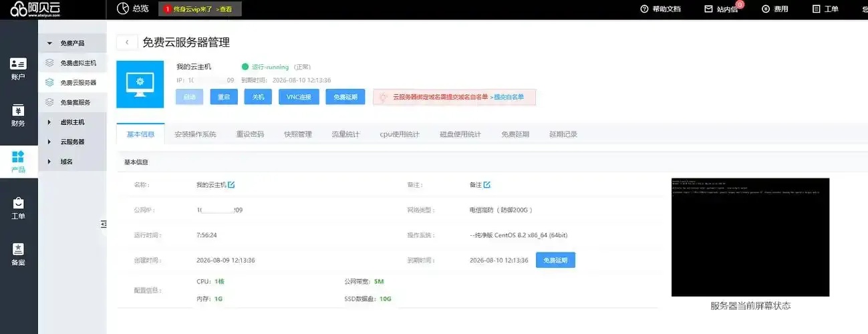The image size is (868, 334).
Task: Open the 延期记录 tab
Action: click(563, 134)
